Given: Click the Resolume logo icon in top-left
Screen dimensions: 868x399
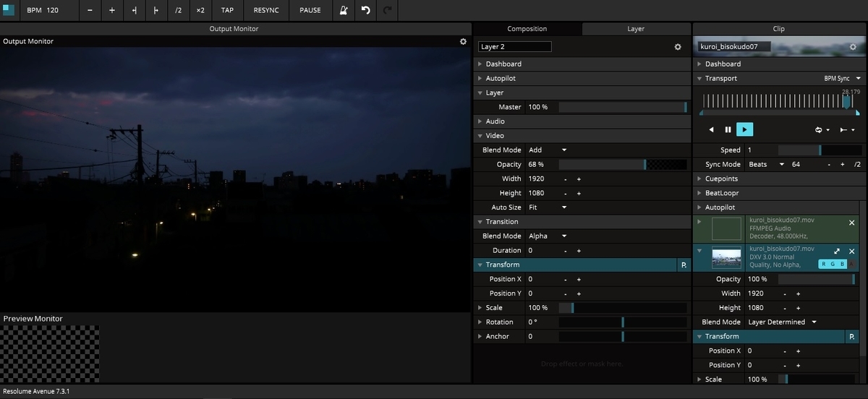Looking at the screenshot, I should (x=9, y=10).
